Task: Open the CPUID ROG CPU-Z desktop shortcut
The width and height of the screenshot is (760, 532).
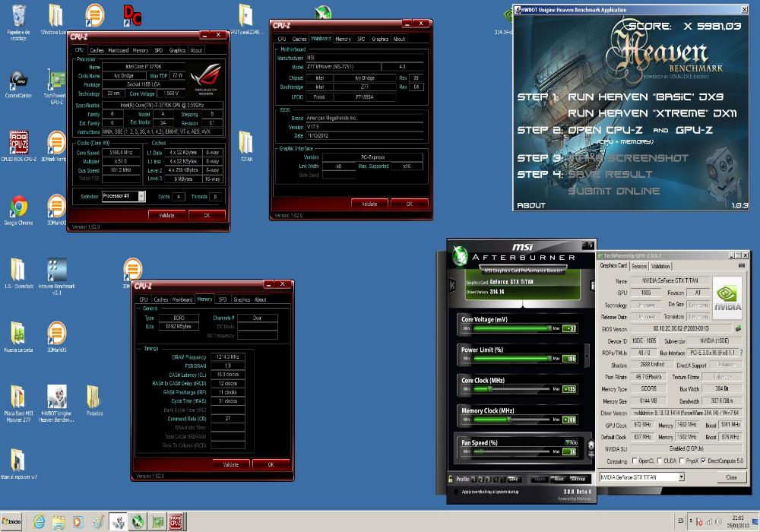Action: click(18, 145)
